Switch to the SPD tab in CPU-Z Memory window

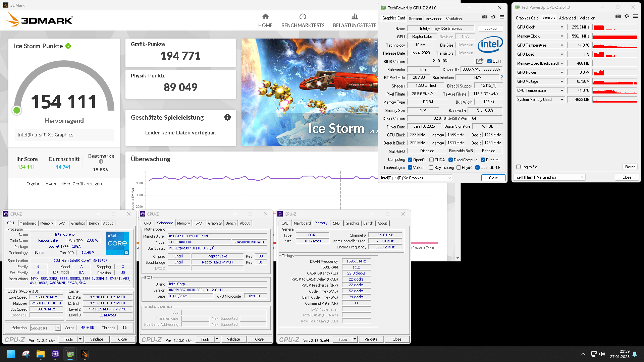coord(336,223)
